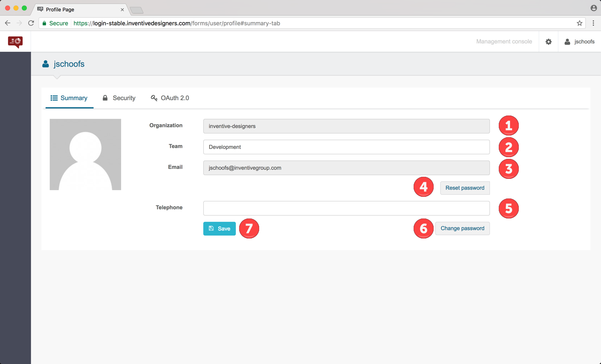Screen dimensions: 601x364
Task: Save the profile changes
Action: coord(220,228)
